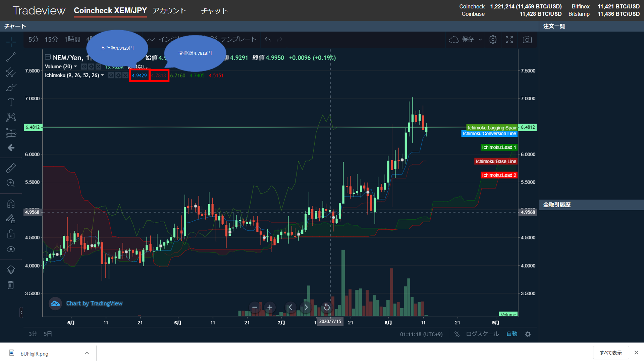Screen dimensions: 644x363
Task: Open Ichimoku indicator settings gear
Action: pyautogui.click(x=118, y=75)
